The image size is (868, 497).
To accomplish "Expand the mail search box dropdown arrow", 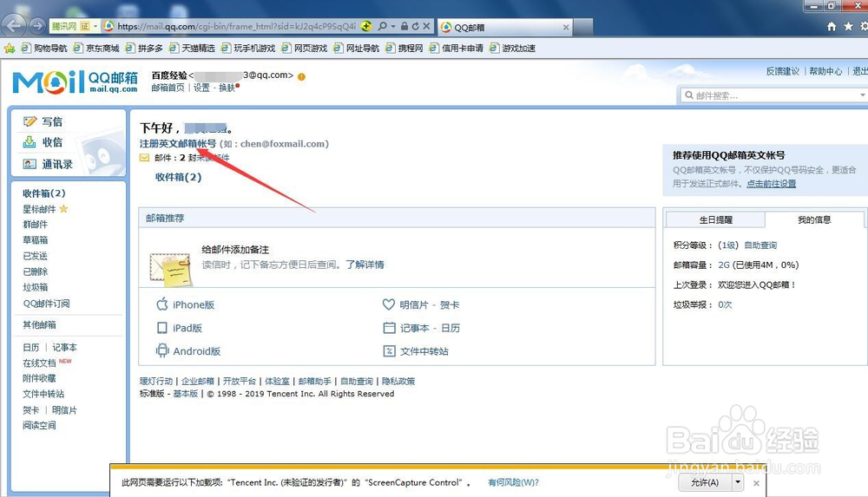I will [863, 95].
